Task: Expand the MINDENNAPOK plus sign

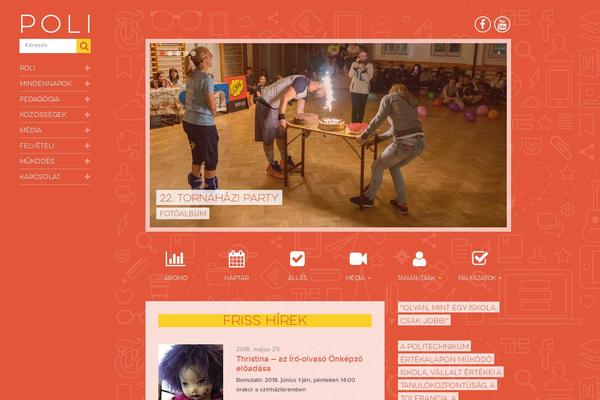Action: pos(87,83)
